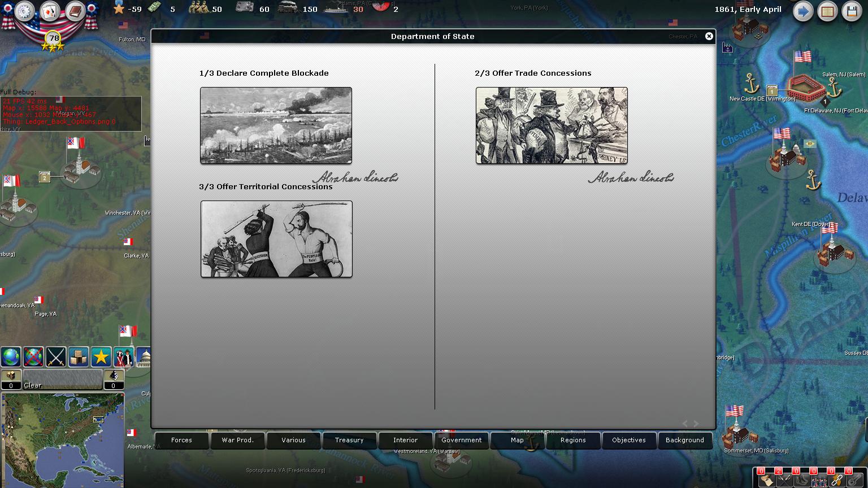Go to previous ledger page arrow
The image size is (868, 488).
click(x=685, y=424)
